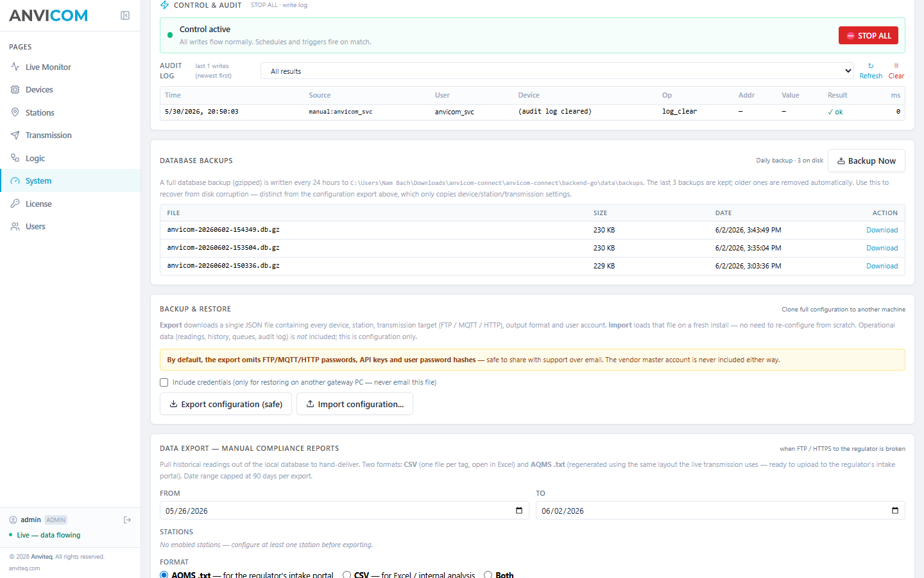924x578 pixels.
Task: Click the admin user avatar icon
Action: pos(13,520)
